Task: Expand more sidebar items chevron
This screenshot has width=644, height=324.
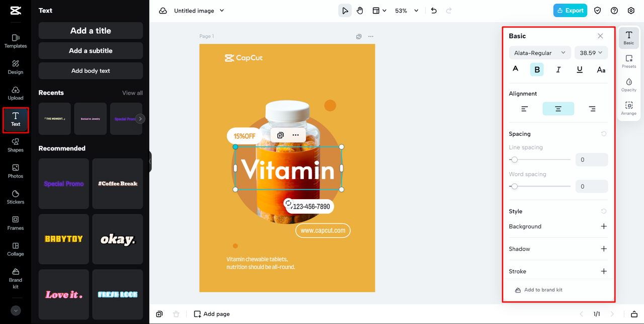Action: tap(16, 310)
